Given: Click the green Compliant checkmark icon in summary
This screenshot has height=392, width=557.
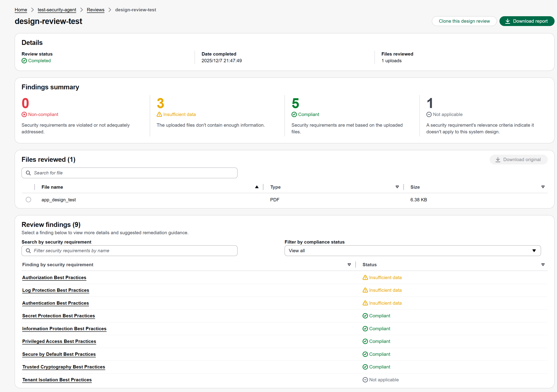Looking at the screenshot, I should (294, 114).
